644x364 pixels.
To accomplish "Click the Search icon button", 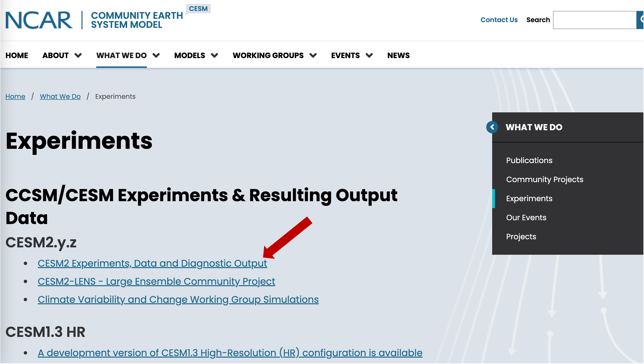I will 641,20.
